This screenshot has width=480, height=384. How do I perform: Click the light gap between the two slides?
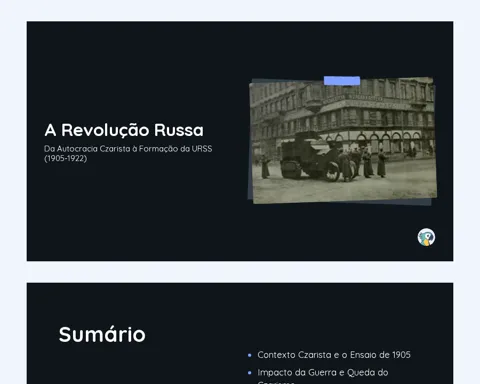pyautogui.click(x=240, y=272)
